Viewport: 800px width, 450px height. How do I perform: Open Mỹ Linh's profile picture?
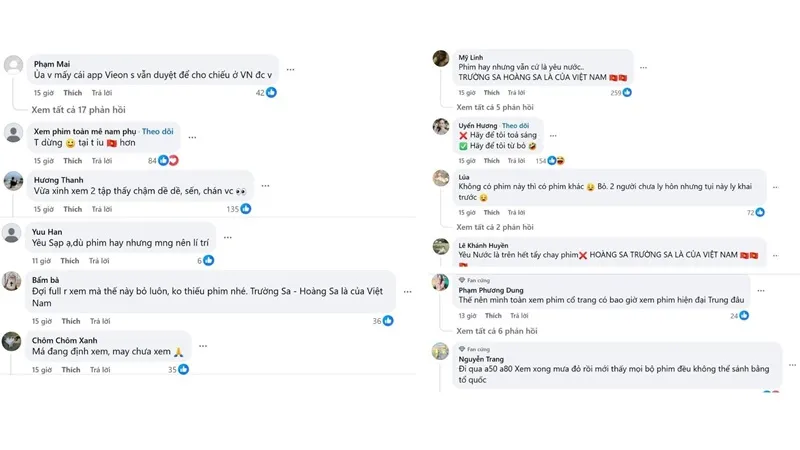coord(441,58)
